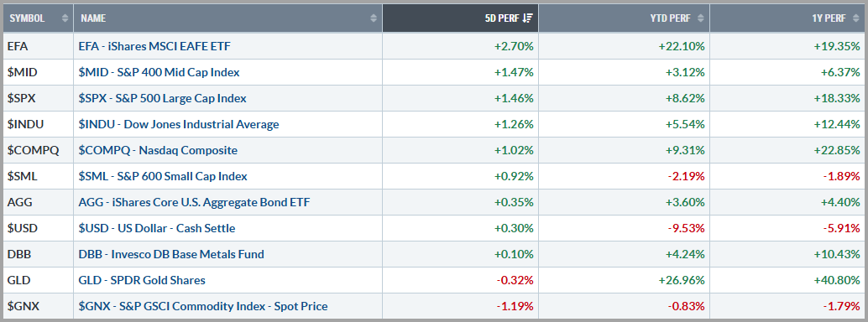Image resolution: width=868 pixels, height=322 pixels.
Task: Open the AGG - iShares Core U.S. Aggregate Bond ETF link
Action: click(x=194, y=202)
